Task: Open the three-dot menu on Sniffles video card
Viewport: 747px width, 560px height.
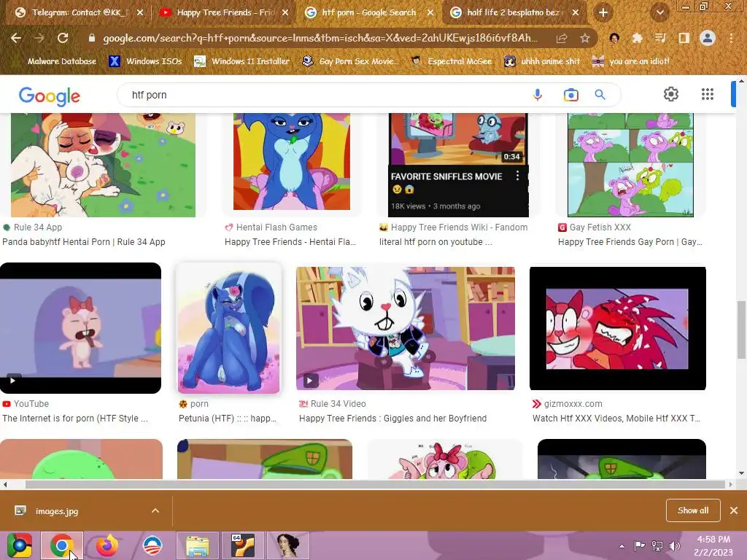Action: pyautogui.click(x=517, y=176)
